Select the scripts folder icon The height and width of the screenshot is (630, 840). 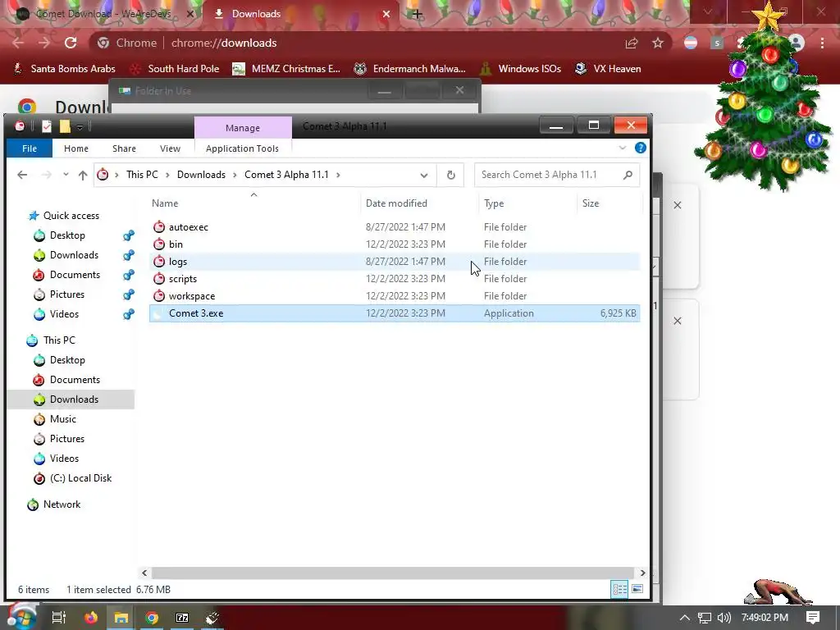158,279
